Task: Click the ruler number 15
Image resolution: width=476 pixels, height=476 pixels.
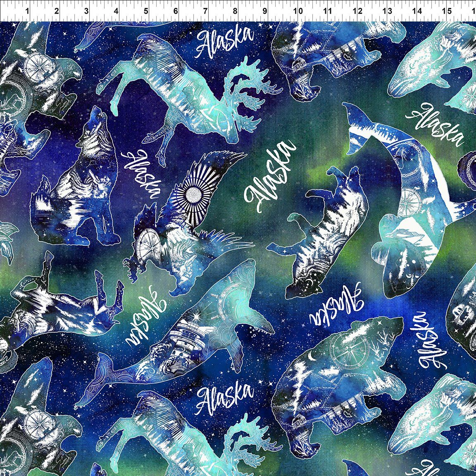Action: [447, 11]
